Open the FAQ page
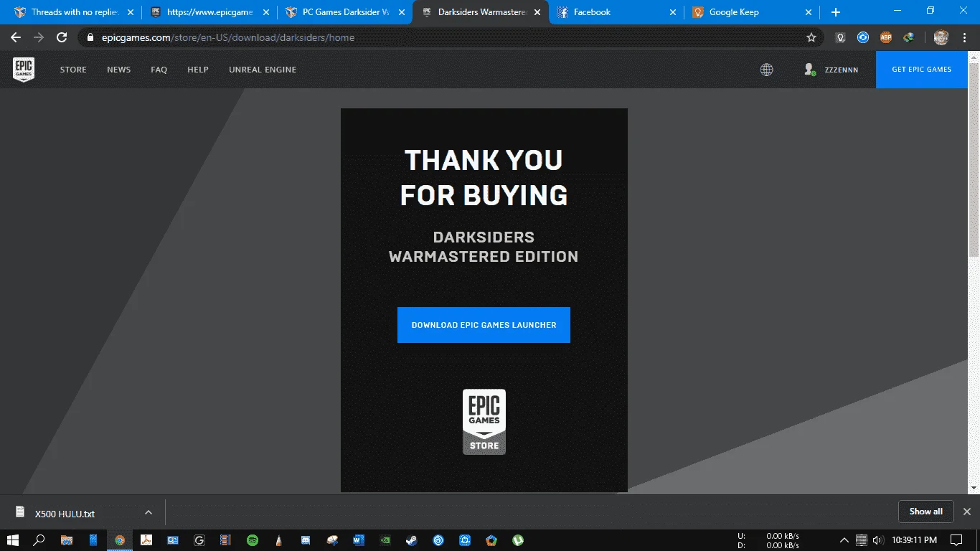This screenshot has width=980, height=551. (x=159, y=70)
